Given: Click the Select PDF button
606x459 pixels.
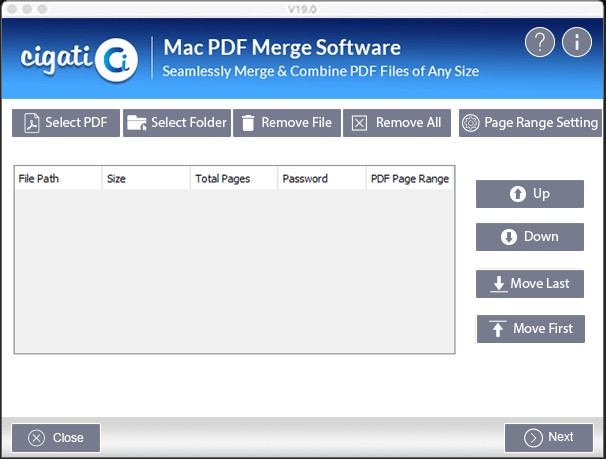Looking at the screenshot, I should [x=66, y=123].
